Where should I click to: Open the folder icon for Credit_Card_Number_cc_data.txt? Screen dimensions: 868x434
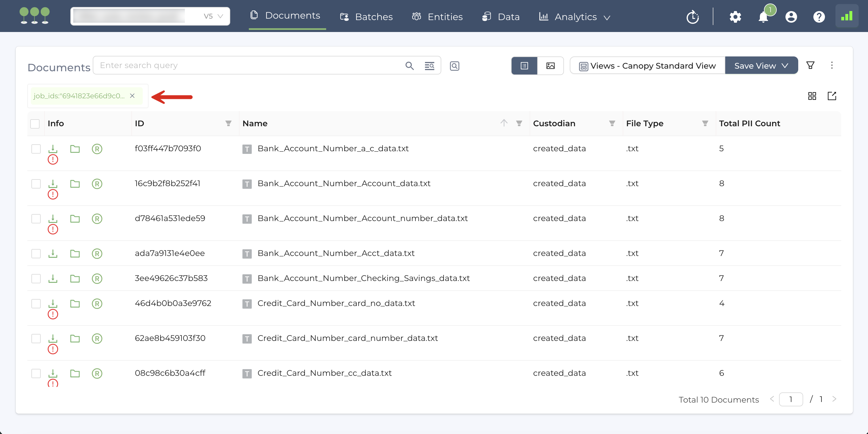pos(75,373)
